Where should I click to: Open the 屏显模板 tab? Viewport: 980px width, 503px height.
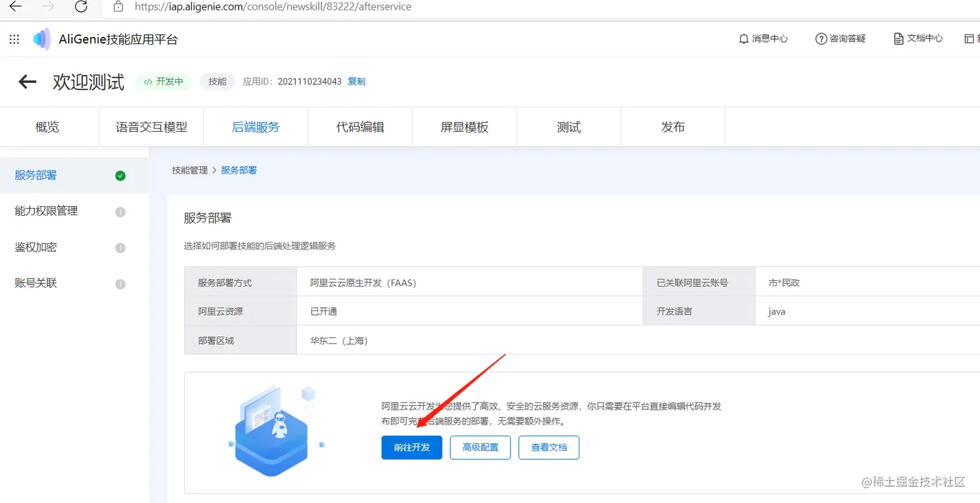[465, 127]
